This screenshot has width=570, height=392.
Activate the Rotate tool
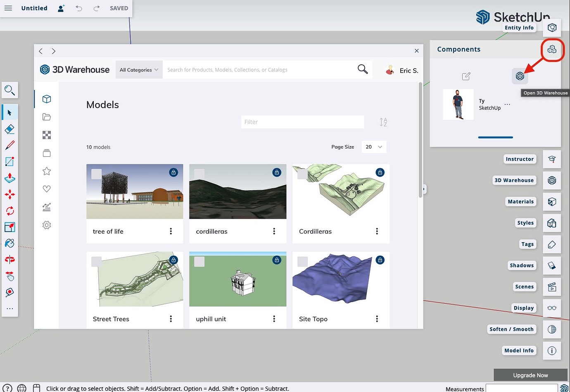(x=10, y=210)
